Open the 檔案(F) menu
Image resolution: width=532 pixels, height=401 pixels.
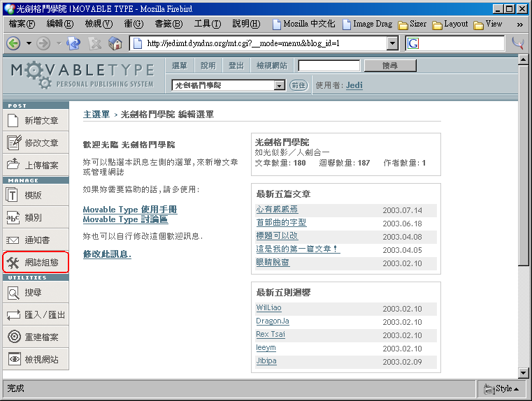pyautogui.click(x=22, y=24)
